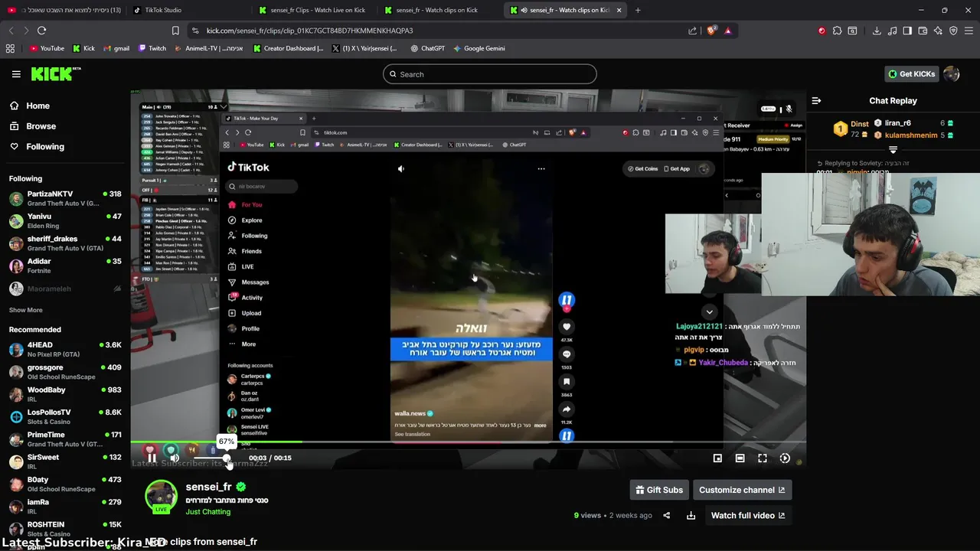
Task: Expand the chat leaderboard down arrow
Action: coord(893,149)
